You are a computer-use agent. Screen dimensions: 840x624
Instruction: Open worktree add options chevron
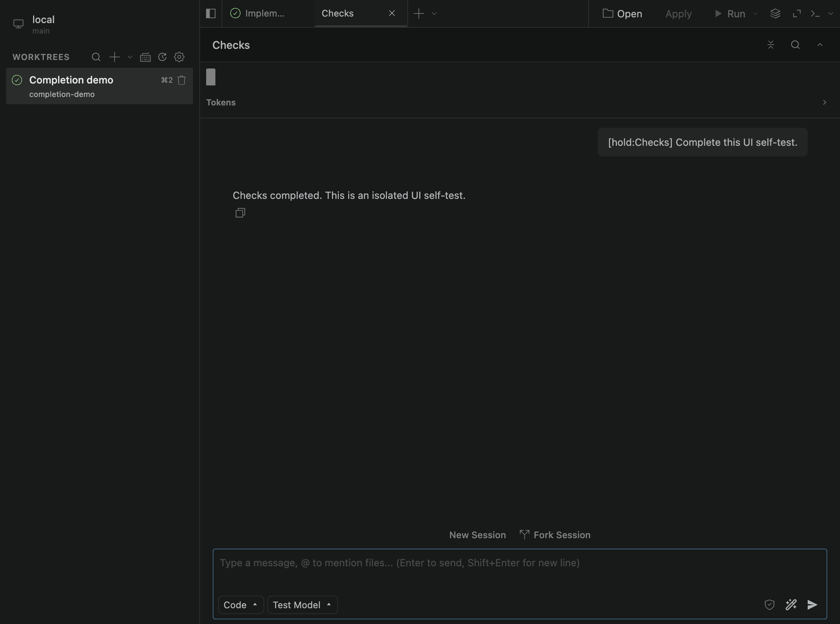pos(130,57)
